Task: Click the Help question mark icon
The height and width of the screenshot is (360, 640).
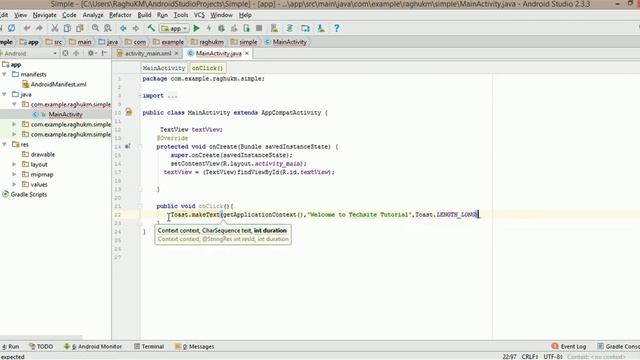Action: tap(336, 28)
